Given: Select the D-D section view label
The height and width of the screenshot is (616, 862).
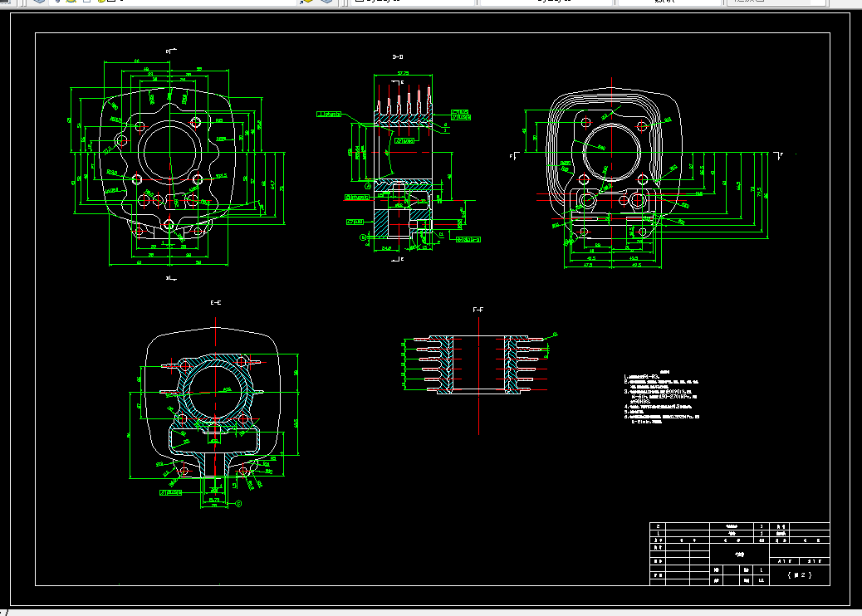Looking at the screenshot, I should pyautogui.click(x=398, y=57).
